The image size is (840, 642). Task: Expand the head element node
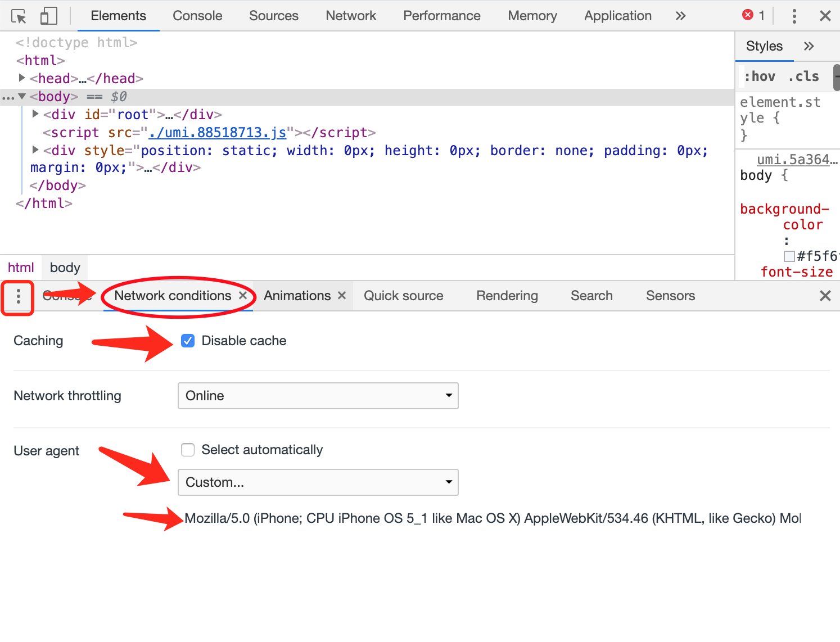point(22,78)
